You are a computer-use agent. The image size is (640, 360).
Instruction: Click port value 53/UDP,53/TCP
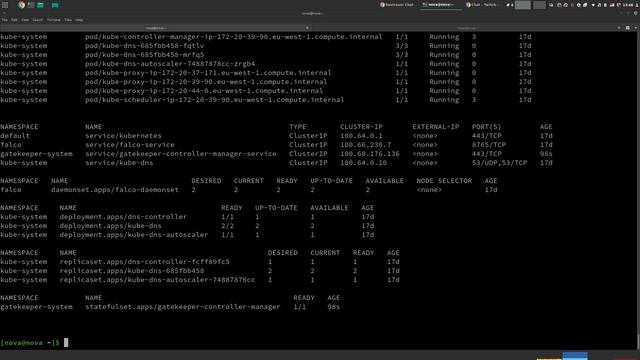point(500,163)
